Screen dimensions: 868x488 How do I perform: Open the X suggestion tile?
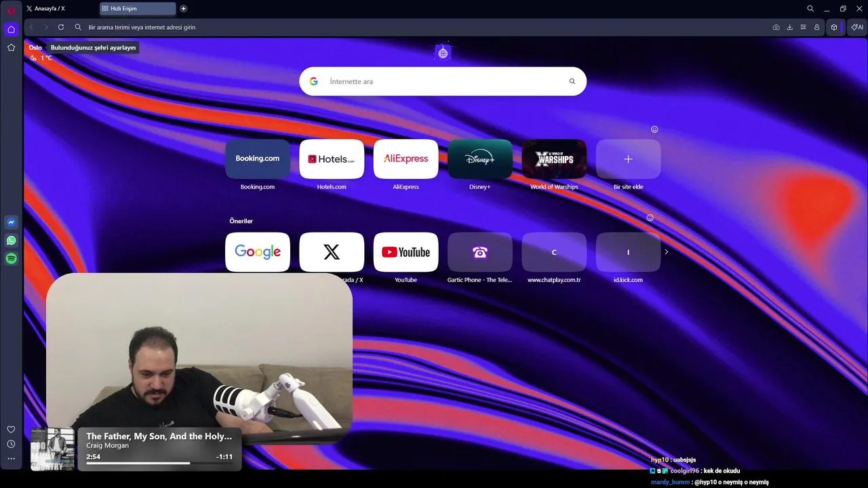332,252
